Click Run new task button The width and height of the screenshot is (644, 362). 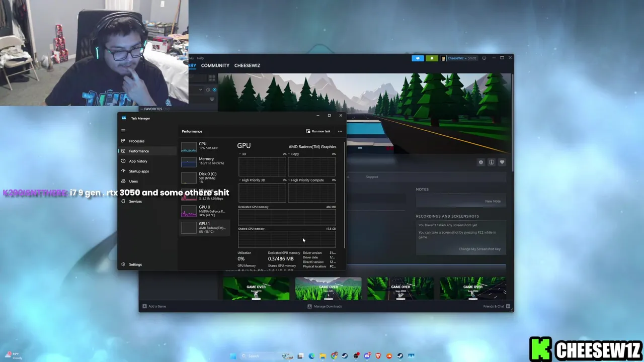point(318,131)
